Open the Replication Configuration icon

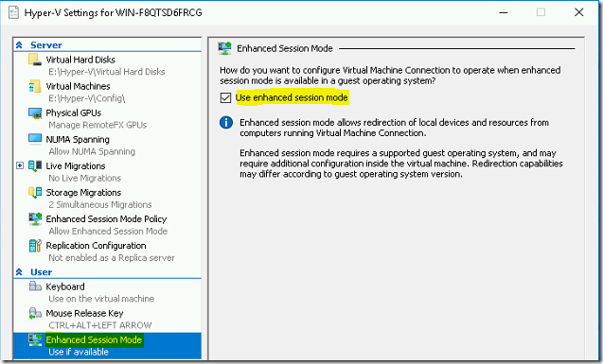pyautogui.click(x=35, y=246)
